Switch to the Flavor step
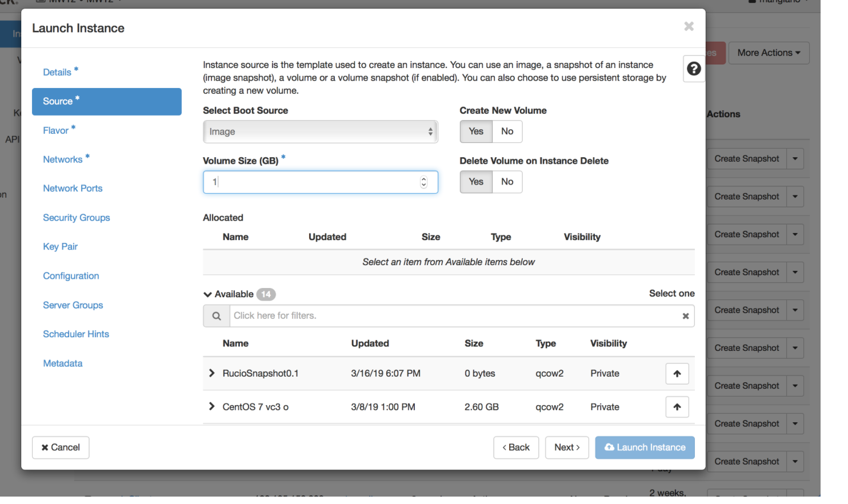The height and width of the screenshot is (504, 848). tap(55, 130)
